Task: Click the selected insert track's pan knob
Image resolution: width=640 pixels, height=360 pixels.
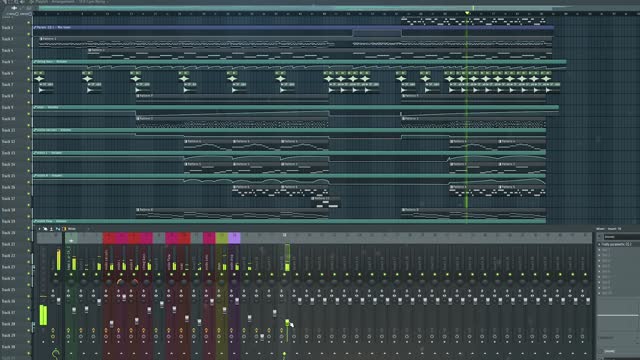Action: [284, 282]
